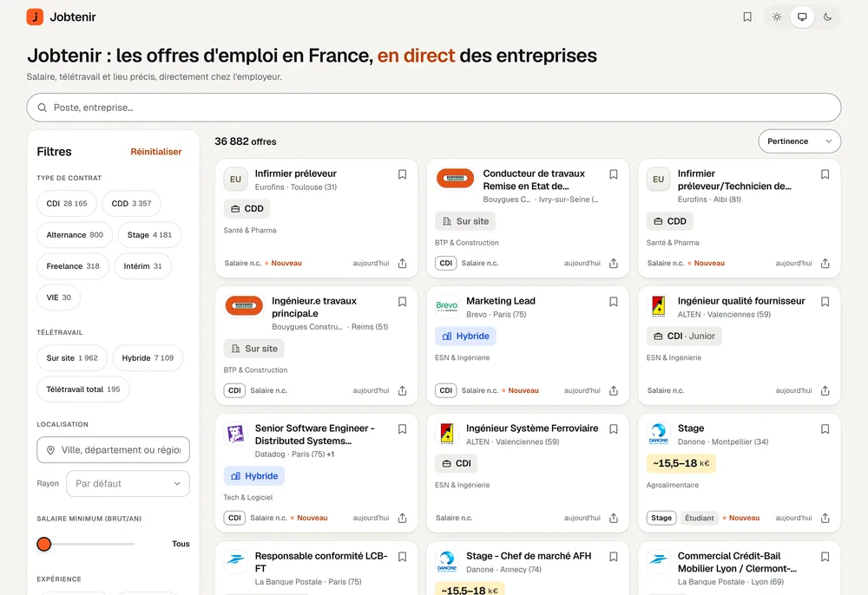Toggle the VIE contract filter
Screen dimensions: 868x595
59,297
